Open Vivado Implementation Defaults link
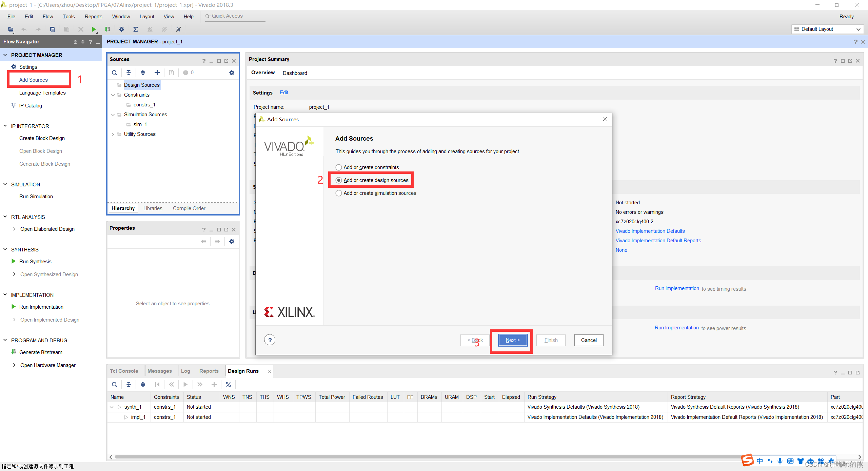This screenshot has width=868, height=471. pos(650,231)
